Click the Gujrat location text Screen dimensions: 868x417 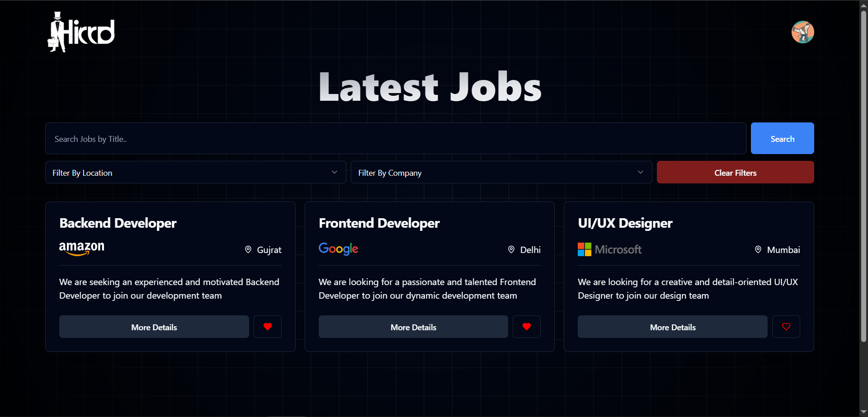click(x=269, y=250)
